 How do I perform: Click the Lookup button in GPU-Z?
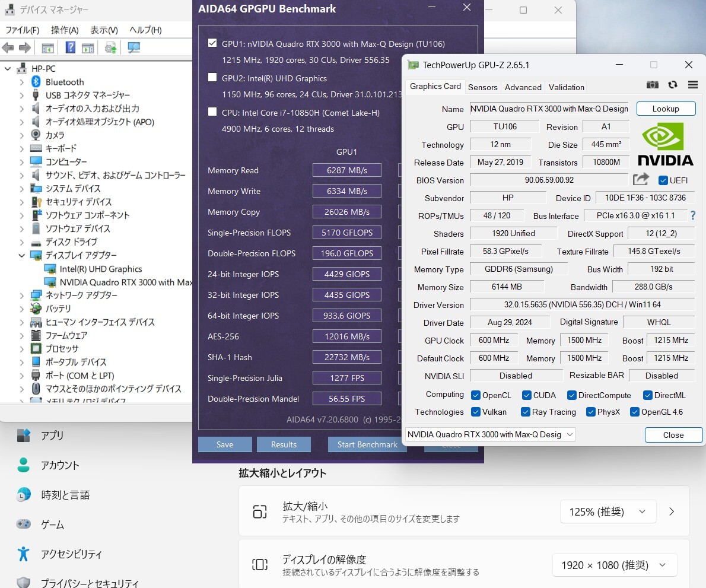click(666, 109)
